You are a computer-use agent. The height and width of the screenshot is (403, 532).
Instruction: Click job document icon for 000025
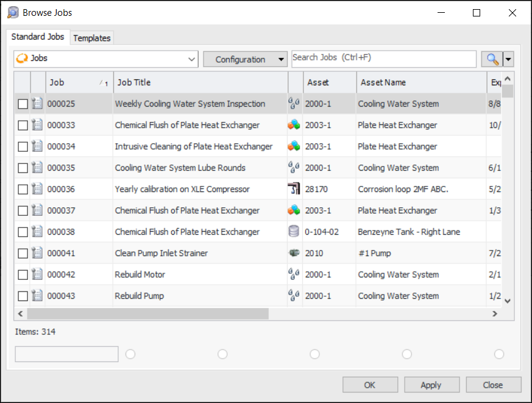point(37,104)
